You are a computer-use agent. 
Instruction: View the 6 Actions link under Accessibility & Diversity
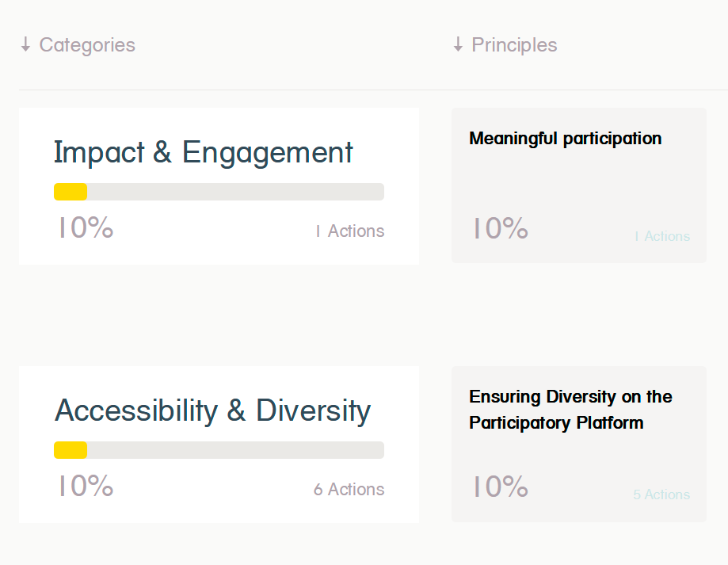(349, 490)
